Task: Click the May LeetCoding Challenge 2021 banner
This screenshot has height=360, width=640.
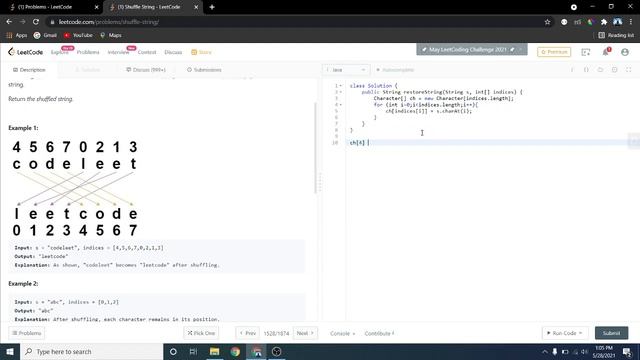Action: [472, 49]
